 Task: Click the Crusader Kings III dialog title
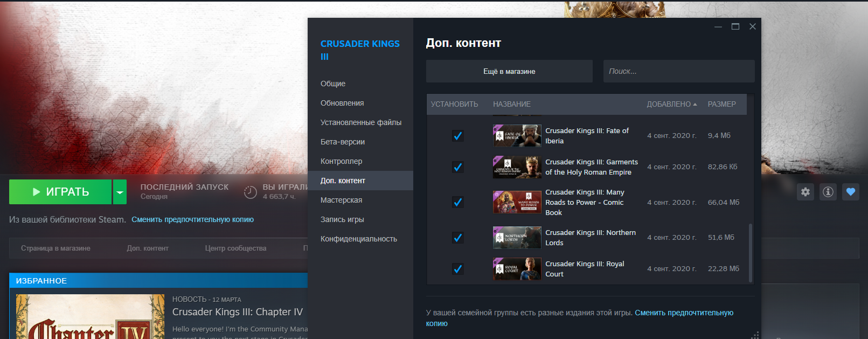coord(360,50)
